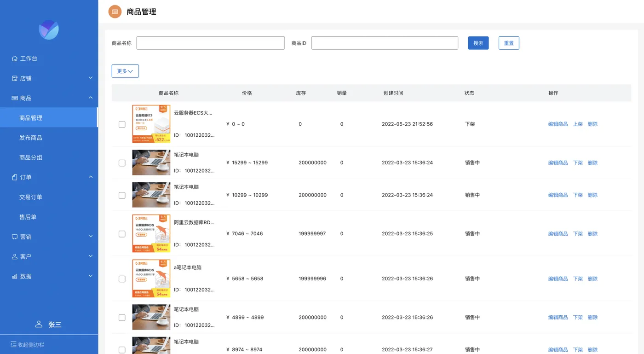Click the orange 商品管理 page header icon

click(x=115, y=12)
